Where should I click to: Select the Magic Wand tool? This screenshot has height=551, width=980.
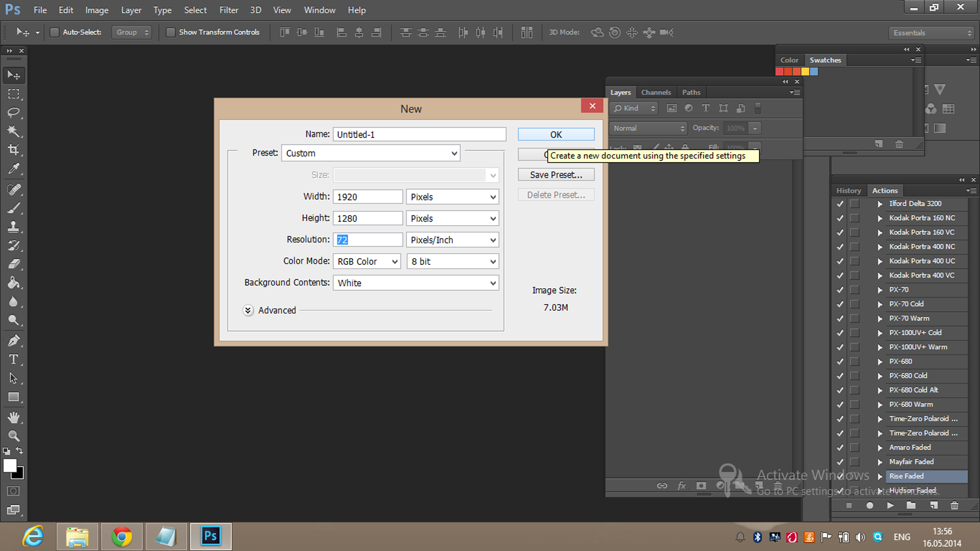click(14, 131)
